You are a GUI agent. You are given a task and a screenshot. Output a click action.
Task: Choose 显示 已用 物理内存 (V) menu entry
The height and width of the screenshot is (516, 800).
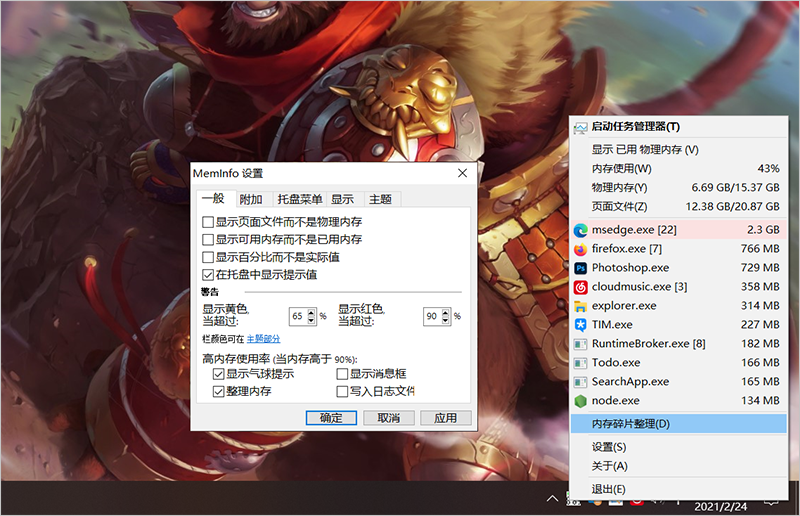(x=679, y=150)
